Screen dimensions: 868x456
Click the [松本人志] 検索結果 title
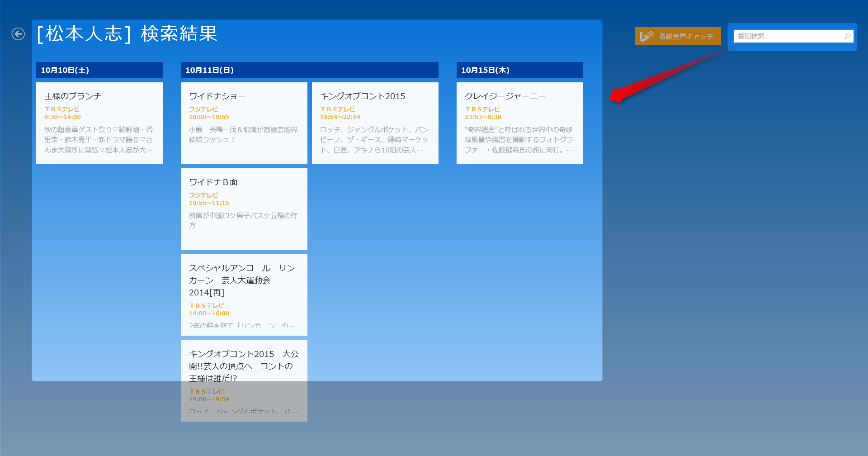coord(127,34)
